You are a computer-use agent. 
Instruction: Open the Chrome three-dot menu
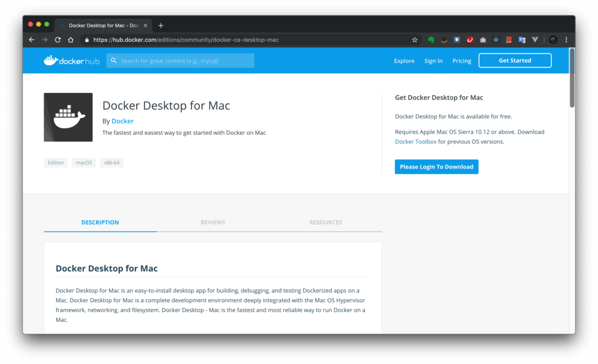coord(566,40)
